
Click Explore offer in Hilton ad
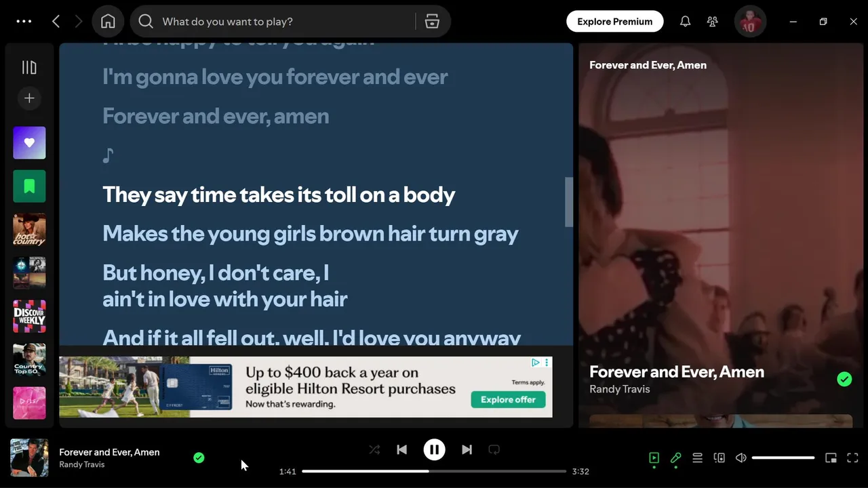508,400
